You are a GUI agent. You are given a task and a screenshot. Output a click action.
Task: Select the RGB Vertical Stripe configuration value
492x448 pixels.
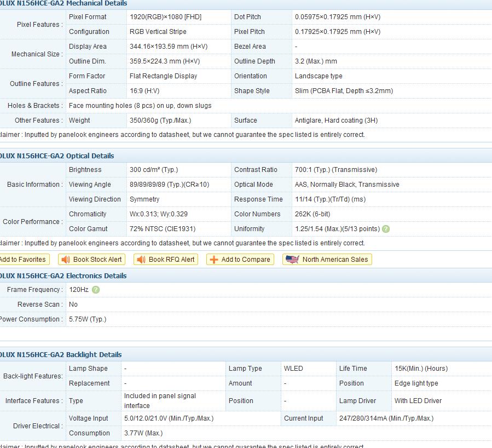pos(158,32)
